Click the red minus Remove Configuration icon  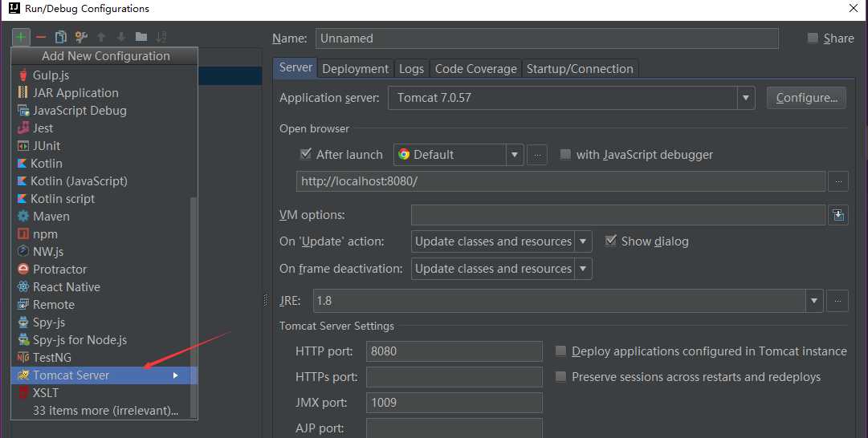coord(40,37)
